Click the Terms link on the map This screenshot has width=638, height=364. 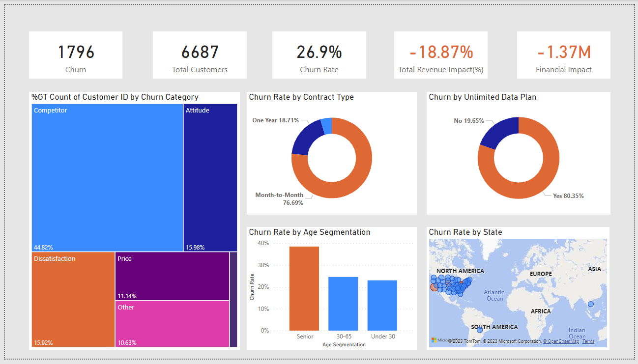click(588, 340)
